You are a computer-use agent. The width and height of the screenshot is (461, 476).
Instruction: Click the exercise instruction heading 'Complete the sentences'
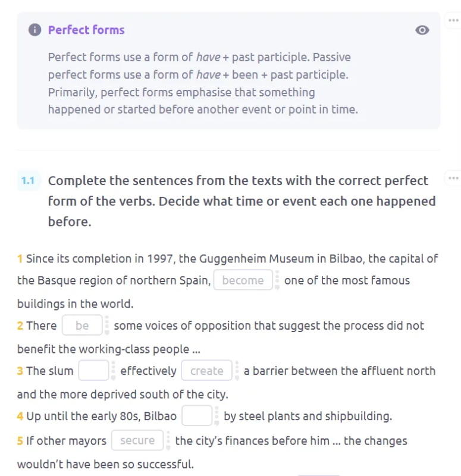pos(242,201)
